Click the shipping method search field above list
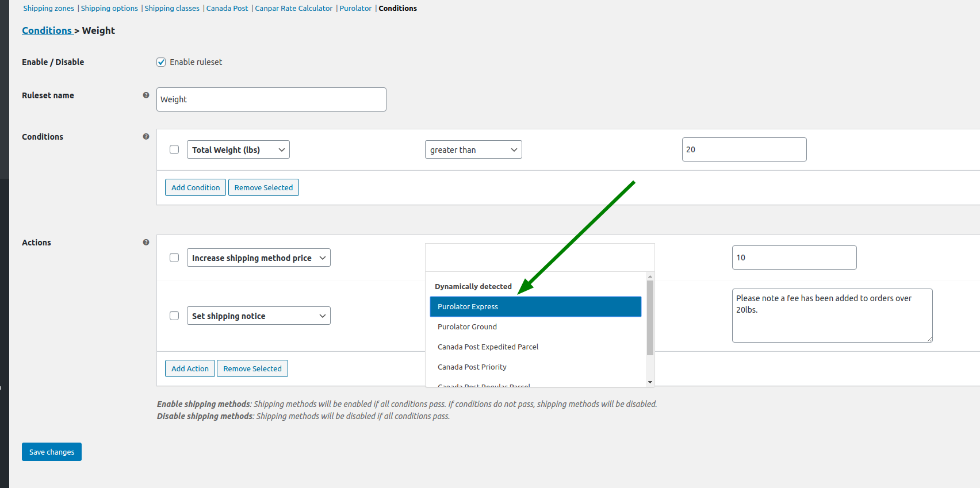 [540, 258]
